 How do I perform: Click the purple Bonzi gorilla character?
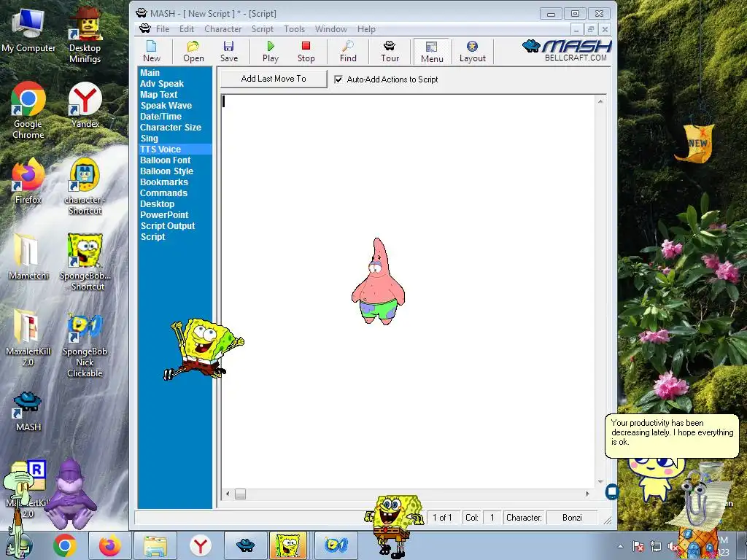click(71, 494)
